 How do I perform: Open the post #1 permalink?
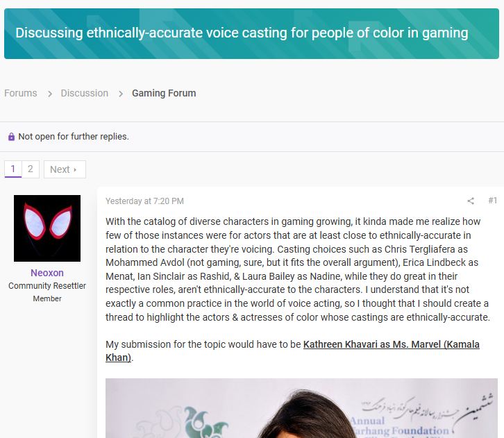pos(492,201)
